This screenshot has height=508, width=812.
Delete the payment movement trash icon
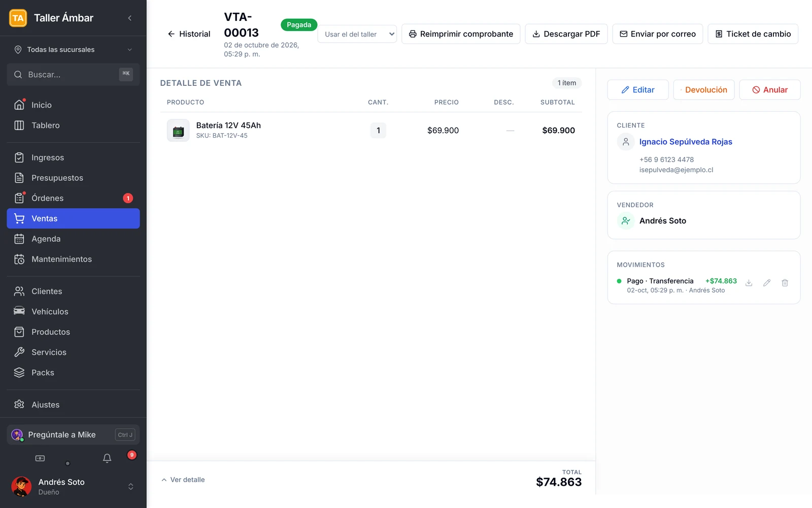point(785,283)
